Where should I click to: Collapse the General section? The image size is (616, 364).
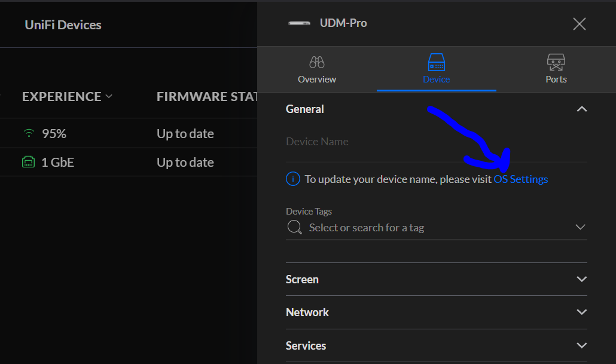581,109
